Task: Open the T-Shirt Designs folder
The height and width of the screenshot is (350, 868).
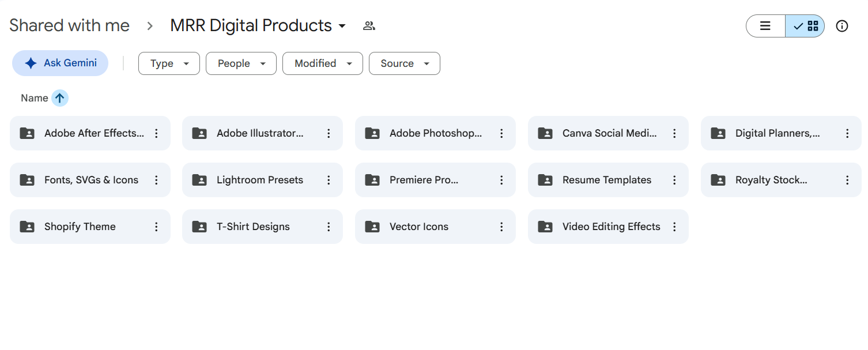Action: coord(262,227)
